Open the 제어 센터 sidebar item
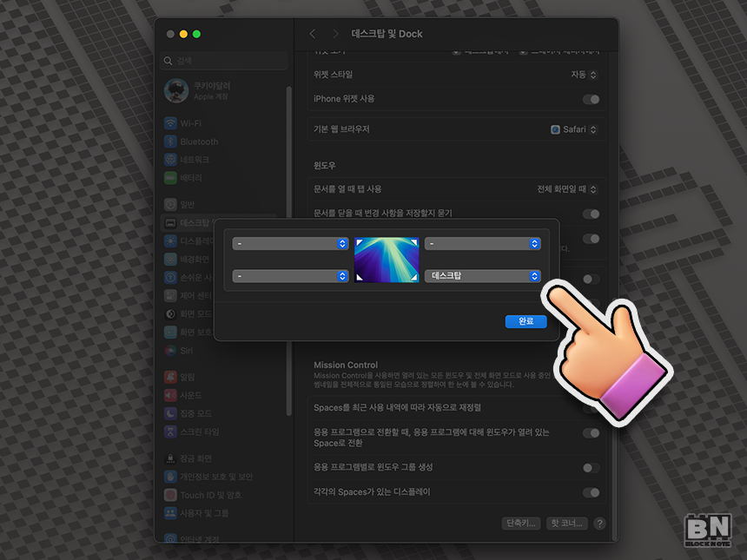This screenshot has width=747, height=560. click(188, 296)
